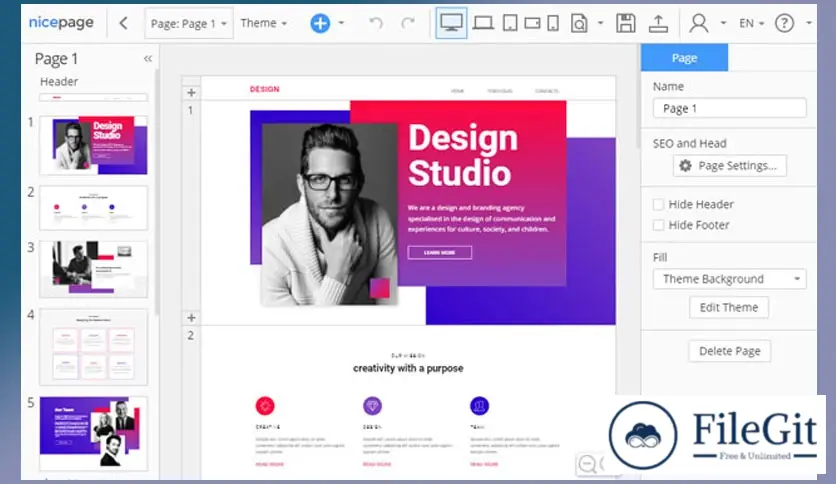Click Read More under Design column
The image size is (836, 484).
tap(377, 465)
